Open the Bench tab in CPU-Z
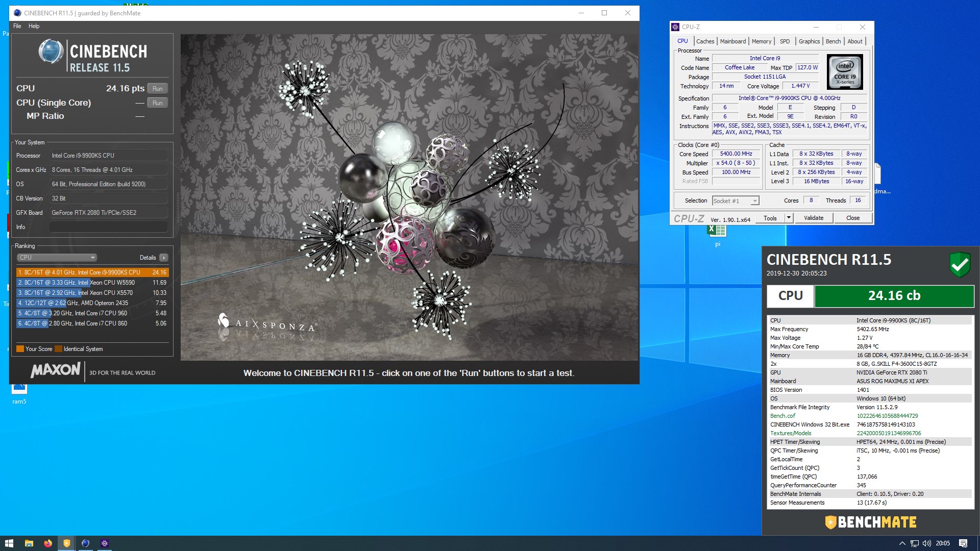Viewport: 980px width, 551px height. [834, 41]
